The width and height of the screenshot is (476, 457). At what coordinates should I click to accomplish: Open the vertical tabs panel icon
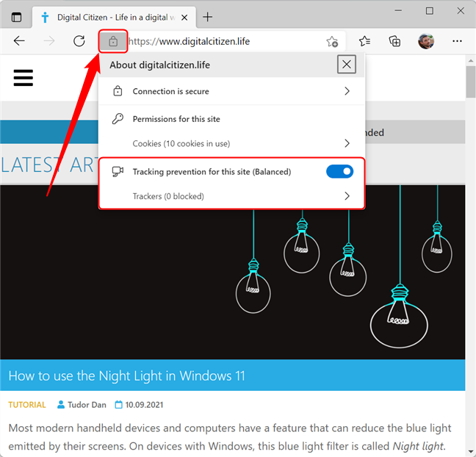click(16, 18)
